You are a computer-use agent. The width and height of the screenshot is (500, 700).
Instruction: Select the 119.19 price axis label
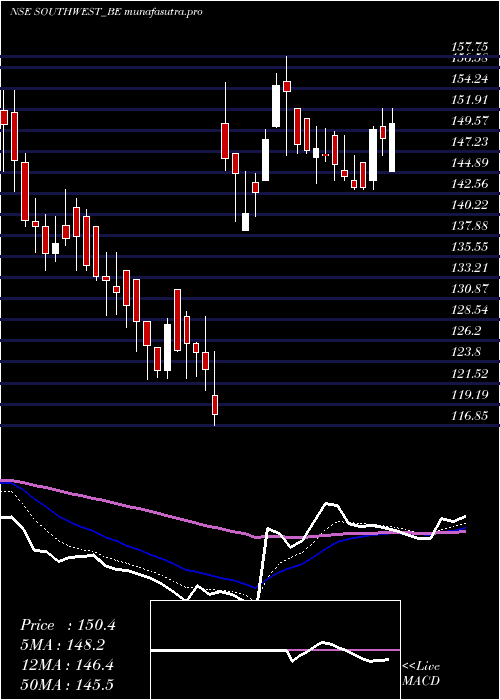(469, 395)
